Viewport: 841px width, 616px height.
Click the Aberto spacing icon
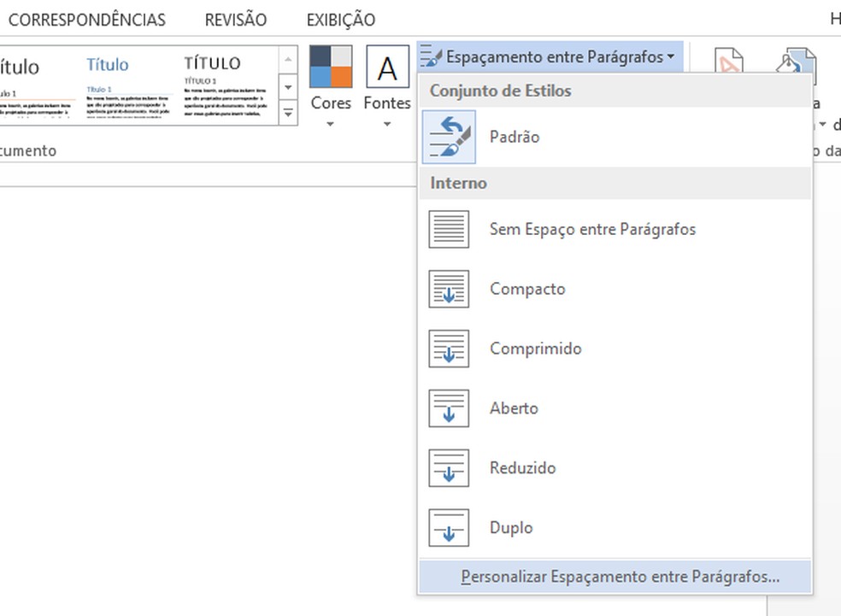pos(449,408)
